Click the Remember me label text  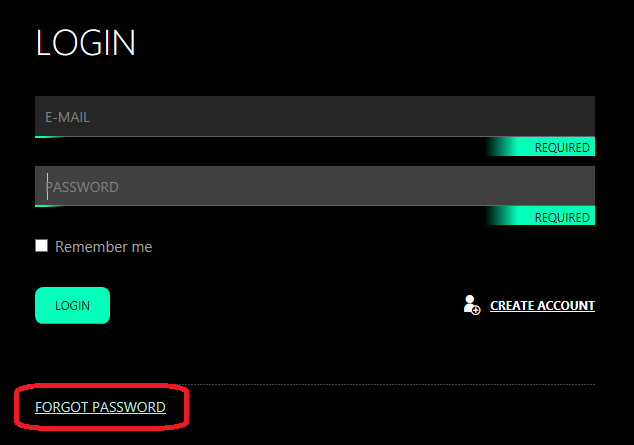[104, 247]
